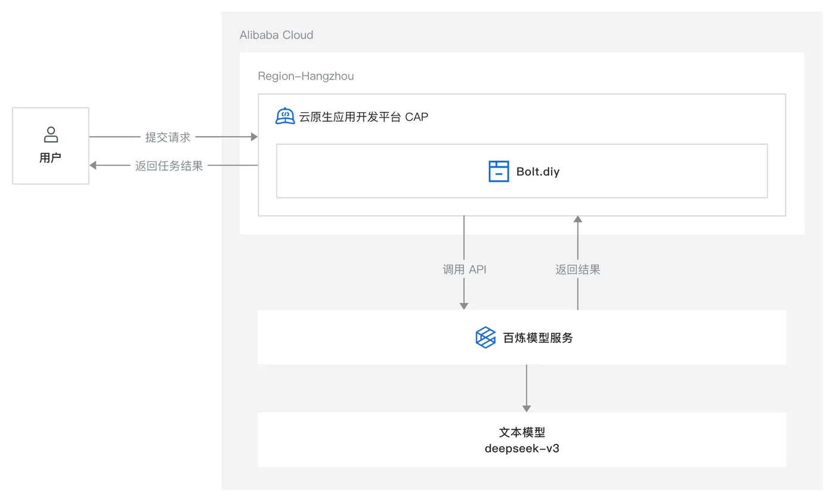Click the 返回任务结果 arrow label
This screenshot has width=835, height=504.
tap(169, 166)
